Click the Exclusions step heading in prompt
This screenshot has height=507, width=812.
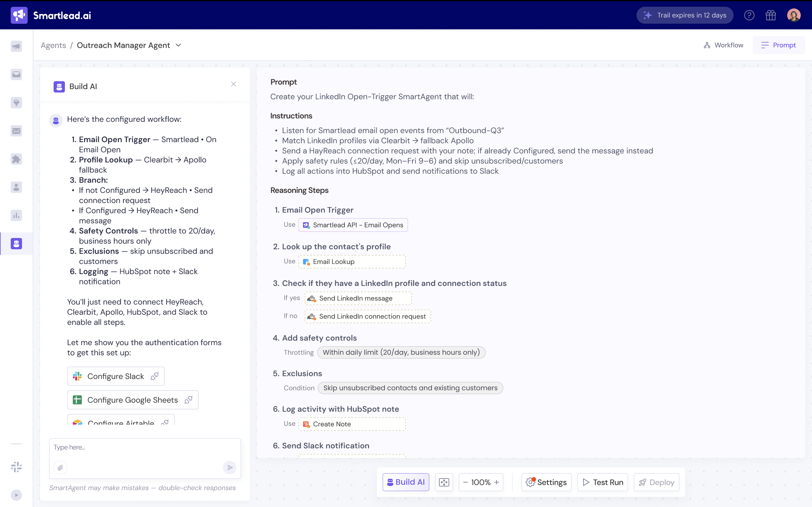pyautogui.click(x=302, y=373)
